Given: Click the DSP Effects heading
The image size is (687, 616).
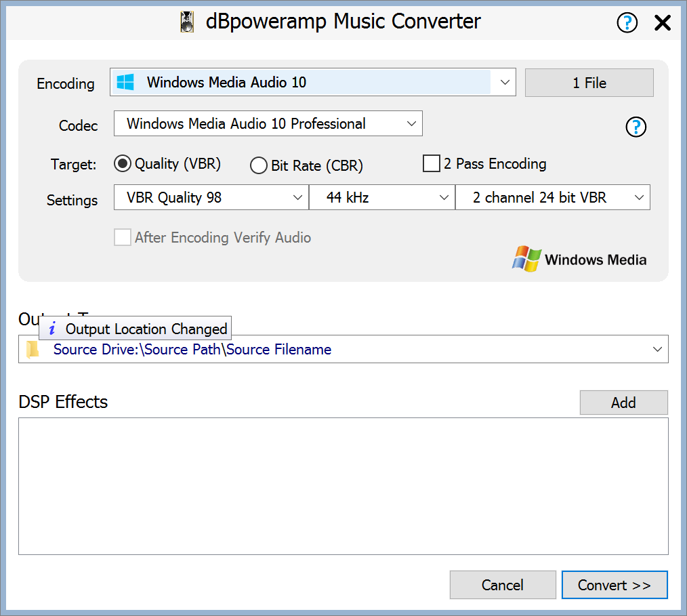Looking at the screenshot, I should 63,402.
